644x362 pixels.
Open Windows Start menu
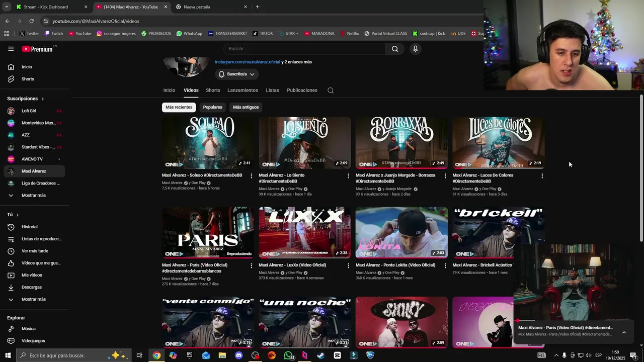(8, 355)
